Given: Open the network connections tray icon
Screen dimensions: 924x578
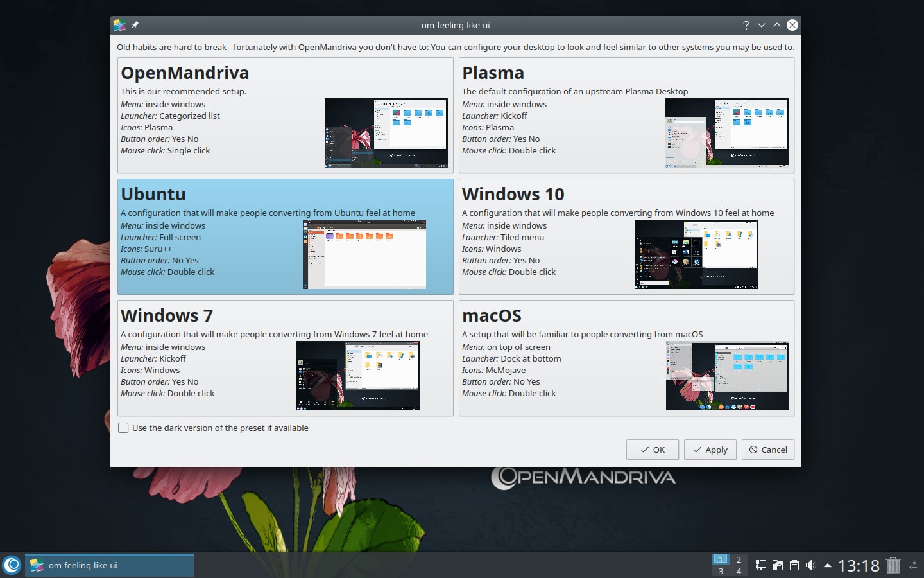Looking at the screenshot, I should pyautogui.click(x=761, y=565).
